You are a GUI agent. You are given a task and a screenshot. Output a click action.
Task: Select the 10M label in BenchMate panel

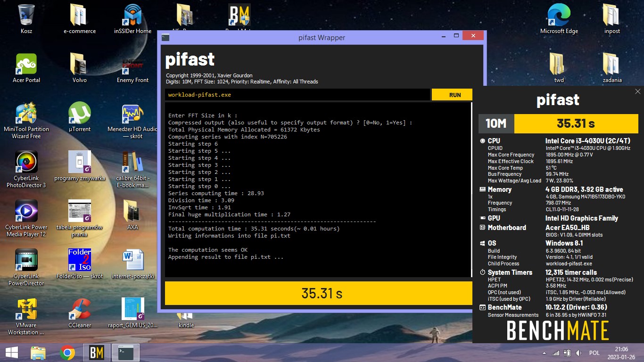[x=496, y=123]
